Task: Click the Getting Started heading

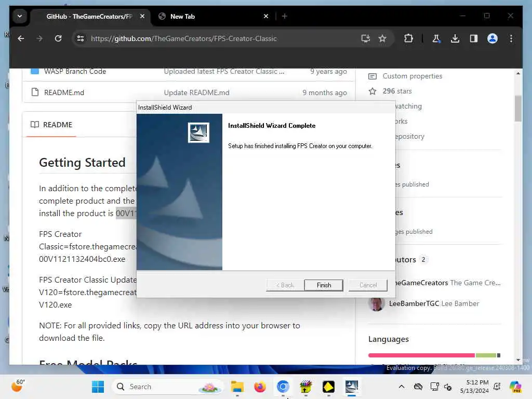Action: (82, 163)
